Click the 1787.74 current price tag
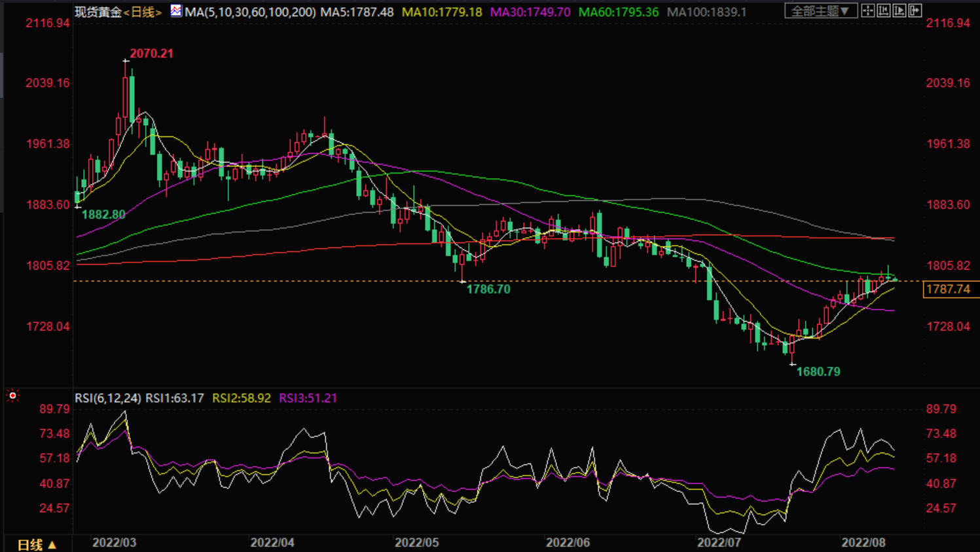 coord(949,289)
